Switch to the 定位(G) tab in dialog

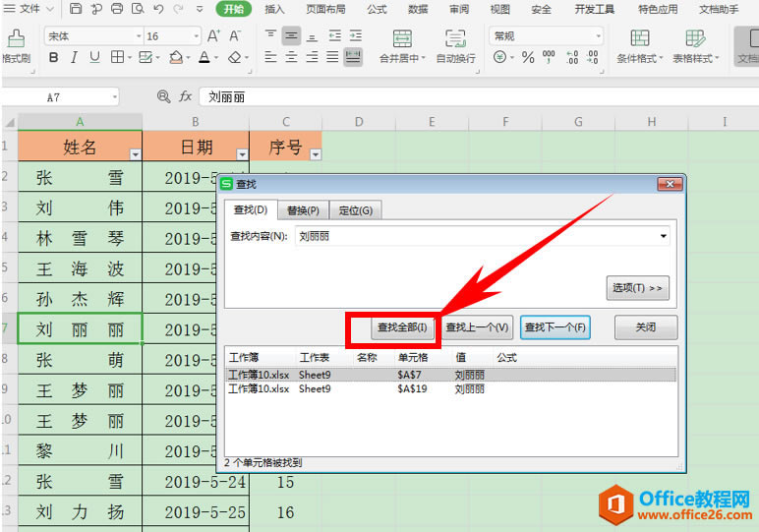pos(356,210)
